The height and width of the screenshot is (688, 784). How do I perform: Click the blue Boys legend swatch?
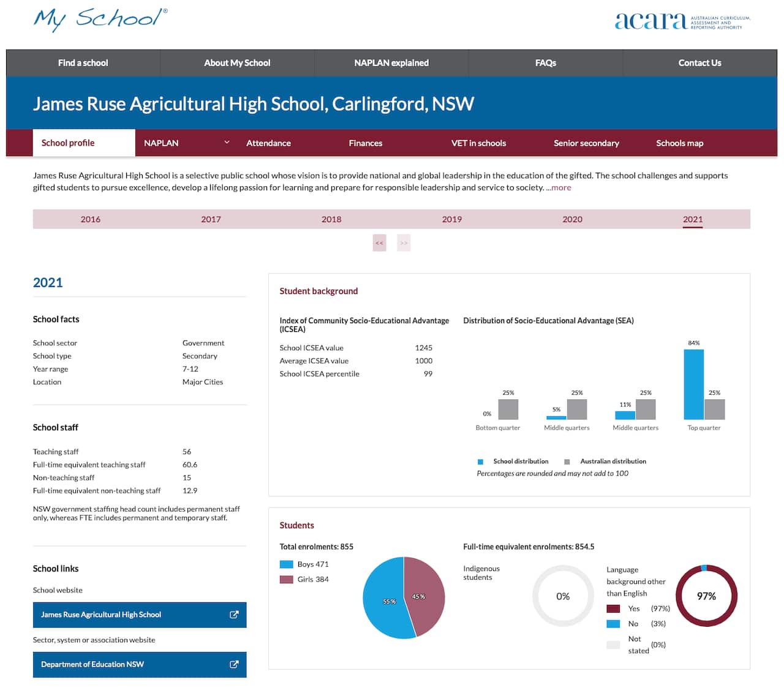(285, 564)
